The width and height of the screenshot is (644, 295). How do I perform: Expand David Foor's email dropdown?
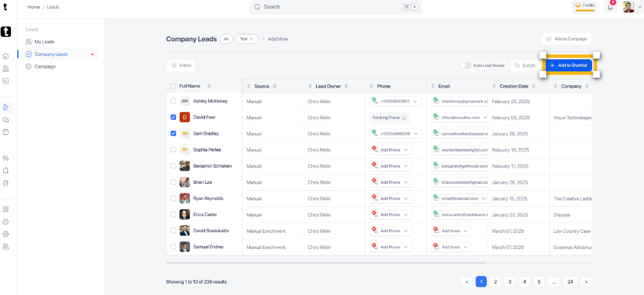coord(485,118)
